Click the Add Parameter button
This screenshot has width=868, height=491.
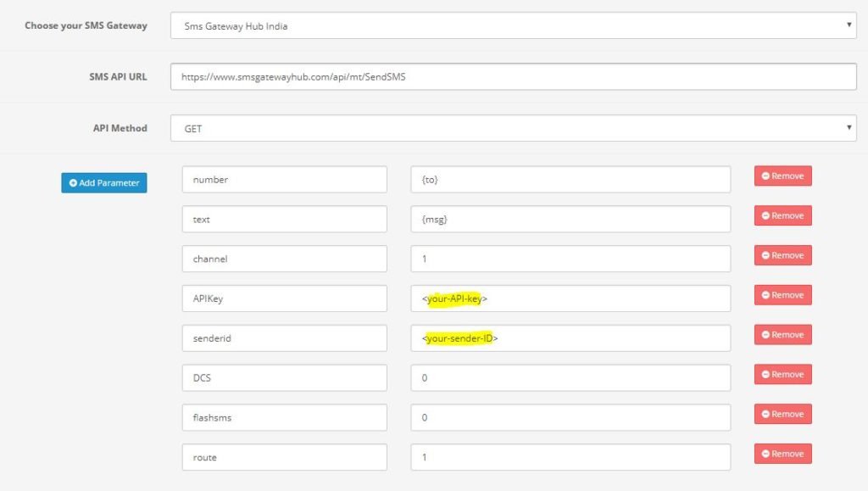tap(104, 182)
